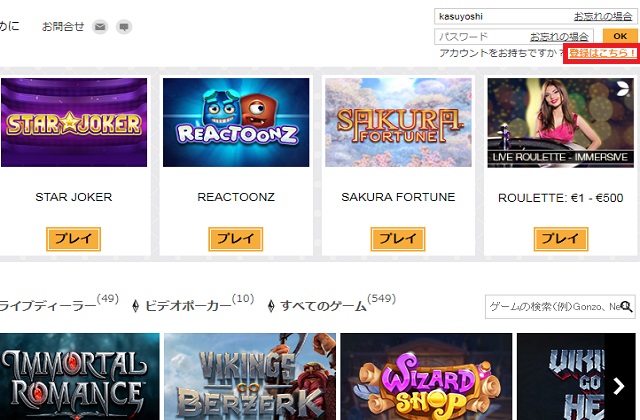The image size is (640, 420).
Task: Open the Vikings Go Berzerk game tile
Action: 250,376
